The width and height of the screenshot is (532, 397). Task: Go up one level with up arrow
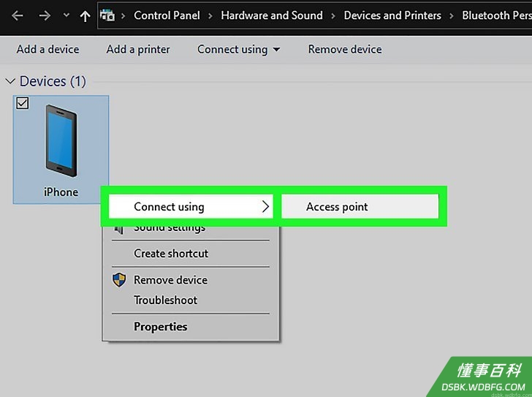point(85,16)
